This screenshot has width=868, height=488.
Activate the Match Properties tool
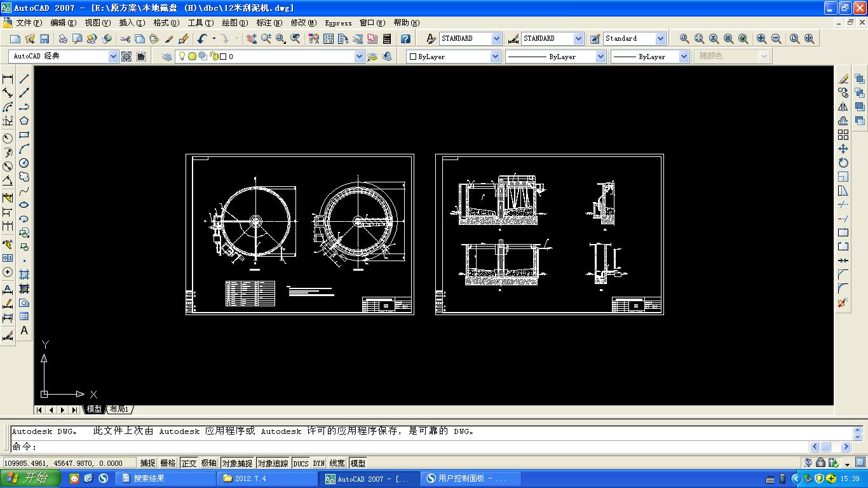[x=170, y=39]
